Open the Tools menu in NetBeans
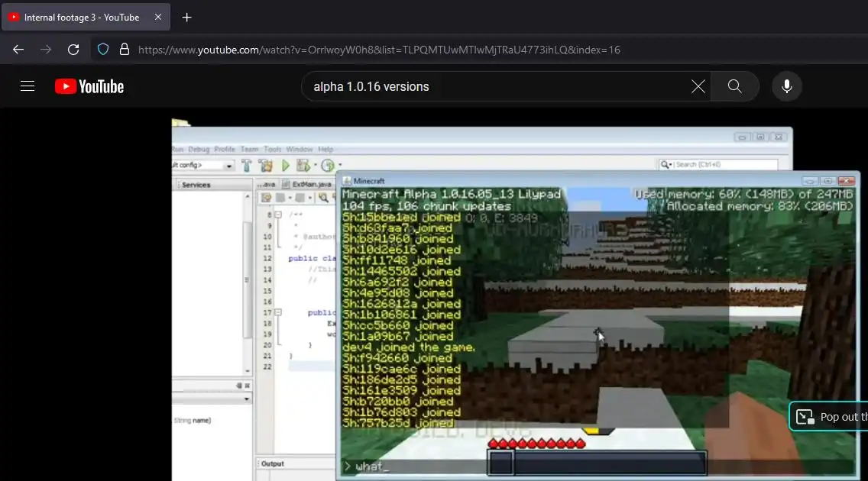 tap(272, 150)
